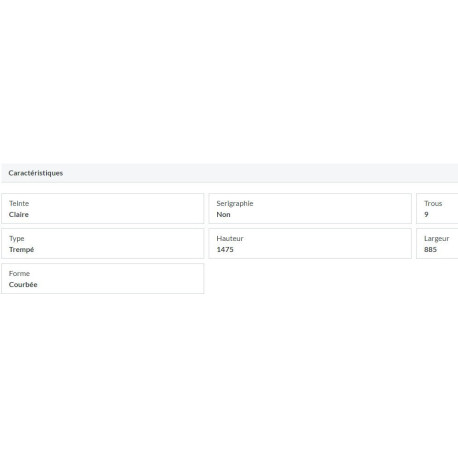Image resolution: width=458 pixels, height=458 pixels.
Task: Click the Courbée forme value
Action: pyautogui.click(x=23, y=285)
